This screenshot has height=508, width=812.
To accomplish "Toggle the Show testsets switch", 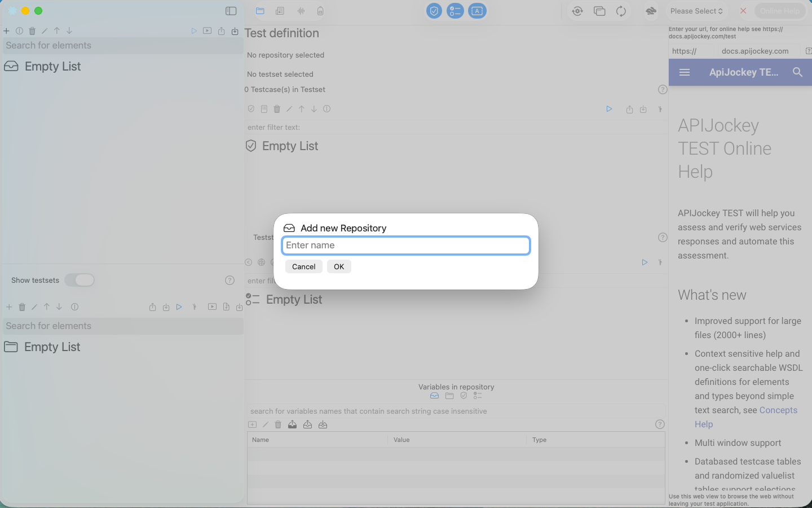I will 80,280.
